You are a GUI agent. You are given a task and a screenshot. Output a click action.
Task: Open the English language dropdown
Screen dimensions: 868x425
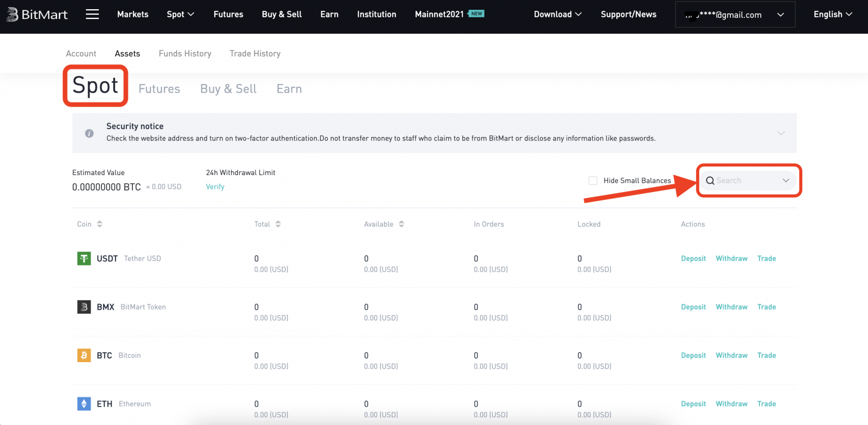click(833, 15)
